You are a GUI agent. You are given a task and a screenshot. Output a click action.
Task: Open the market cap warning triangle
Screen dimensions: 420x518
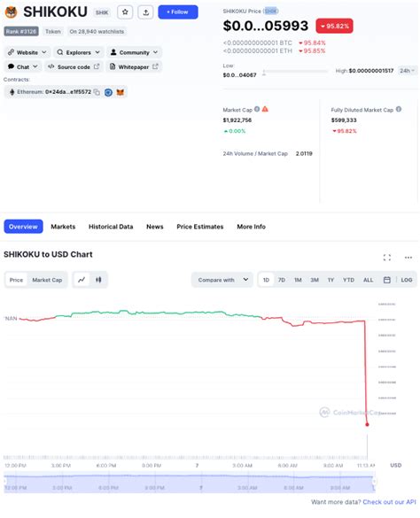[x=265, y=109]
